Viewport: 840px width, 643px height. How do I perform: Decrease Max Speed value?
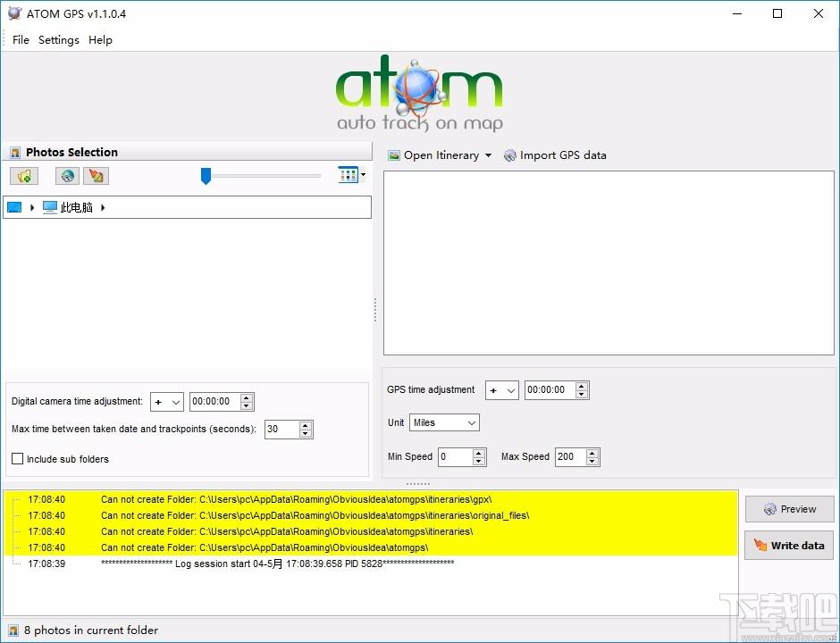pyautogui.click(x=592, y=461)
